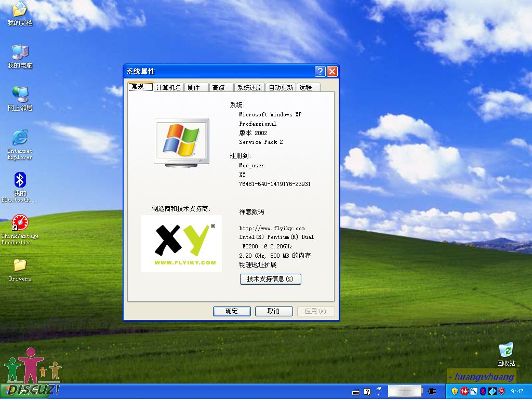The width and height of the screenshot is (532, 399).
Task: Open the 我的文档 desktop icon
Action: coord(20,14)
